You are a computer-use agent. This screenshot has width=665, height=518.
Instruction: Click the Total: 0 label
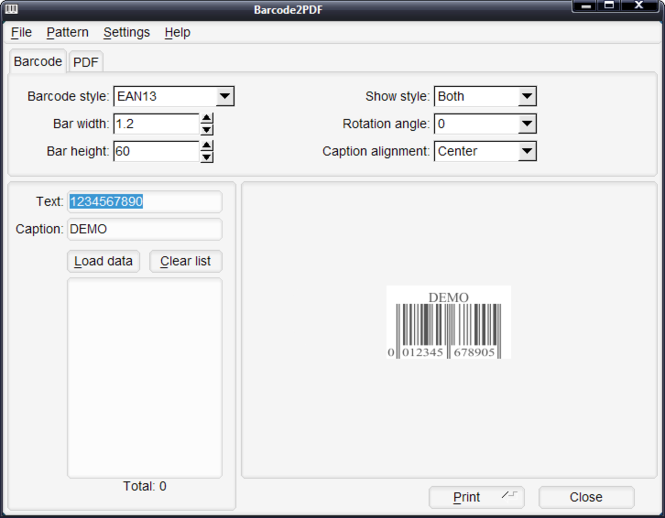[145, 486]
